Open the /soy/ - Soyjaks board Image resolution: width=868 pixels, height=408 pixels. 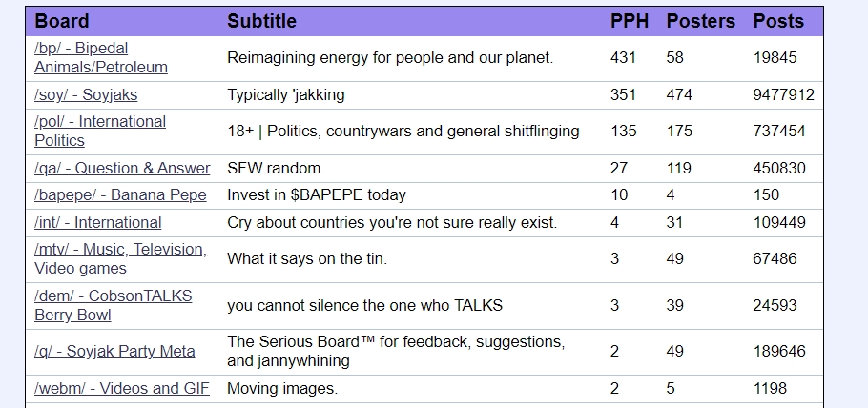pyautogui.click(x=86, y=94)
